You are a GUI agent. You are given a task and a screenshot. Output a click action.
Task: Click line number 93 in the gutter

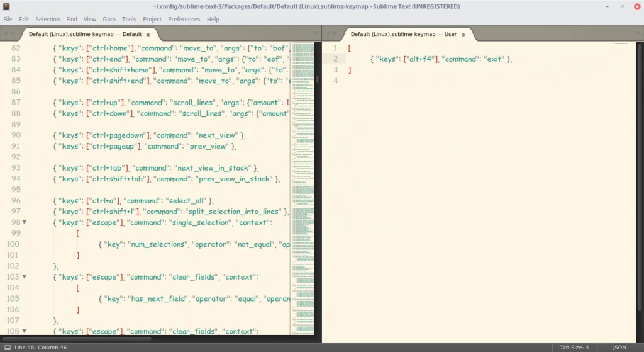point(13,168)
